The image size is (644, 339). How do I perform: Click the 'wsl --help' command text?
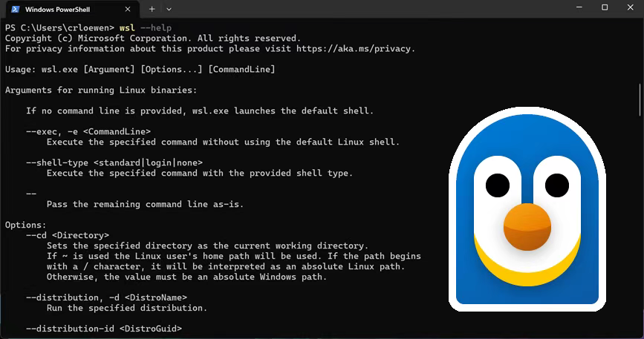[146, 28]
